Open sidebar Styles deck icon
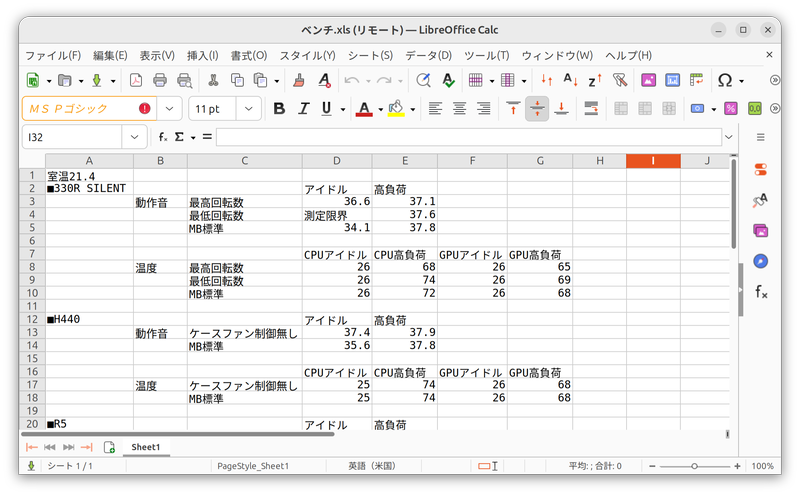The image size is (800, 495). point(760,200)
